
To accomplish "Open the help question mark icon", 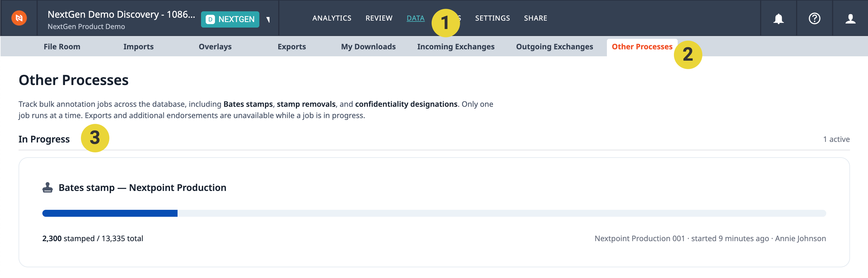I will 814,19.
